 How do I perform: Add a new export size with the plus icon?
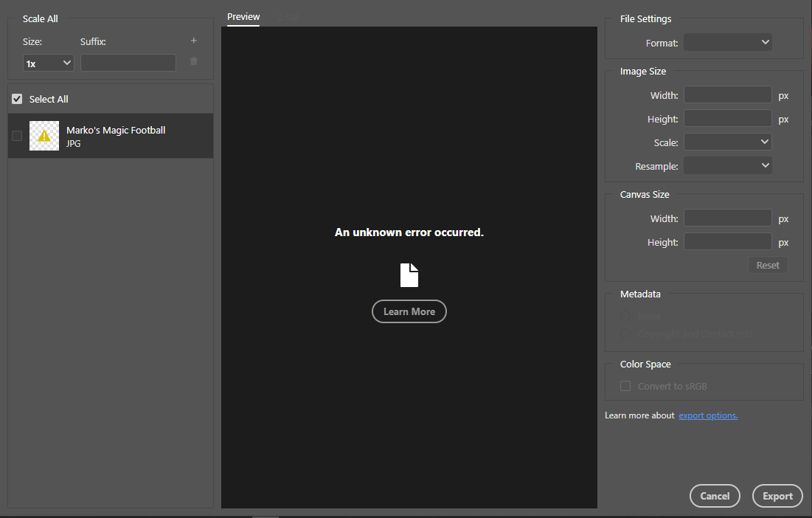tap(193, 41)
